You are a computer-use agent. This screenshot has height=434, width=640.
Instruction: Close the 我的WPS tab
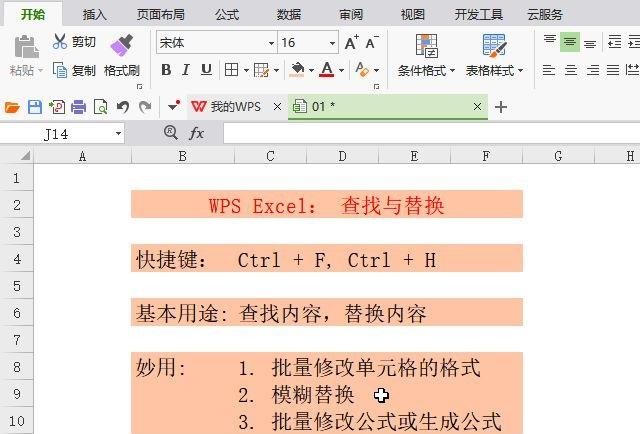(x=277, y=107)
